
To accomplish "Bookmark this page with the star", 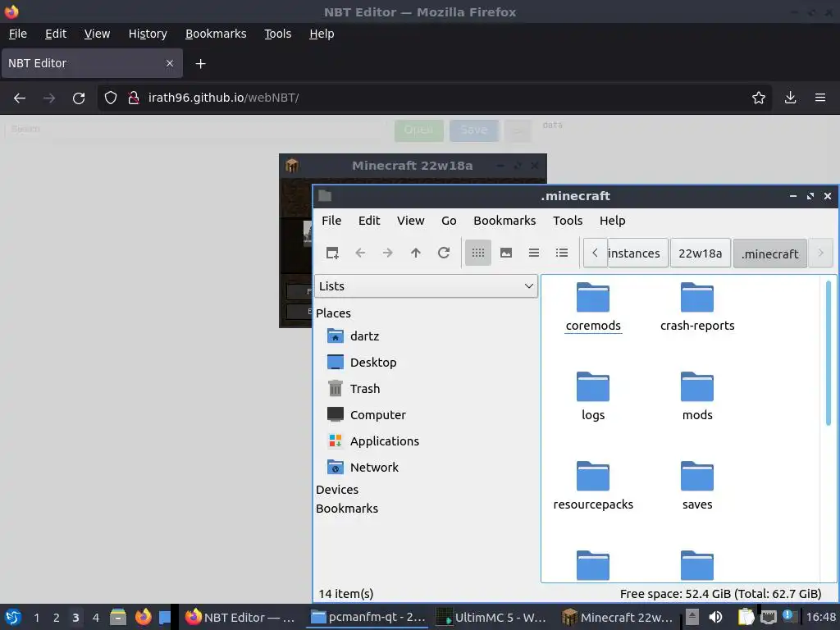I will 759,98.
